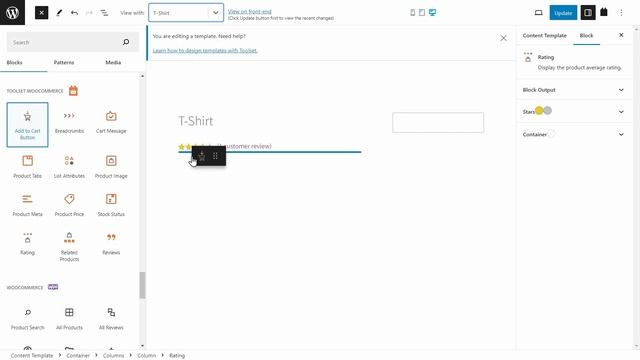Screen dimensions: 640x360
Task: Expand the Block Output section
Action: 573,90
